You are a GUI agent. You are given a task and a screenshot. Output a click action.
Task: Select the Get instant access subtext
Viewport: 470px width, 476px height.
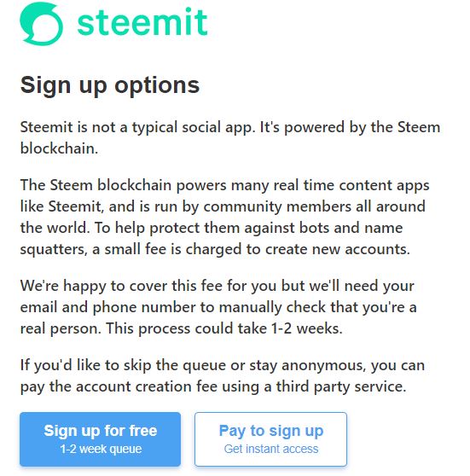271,449
